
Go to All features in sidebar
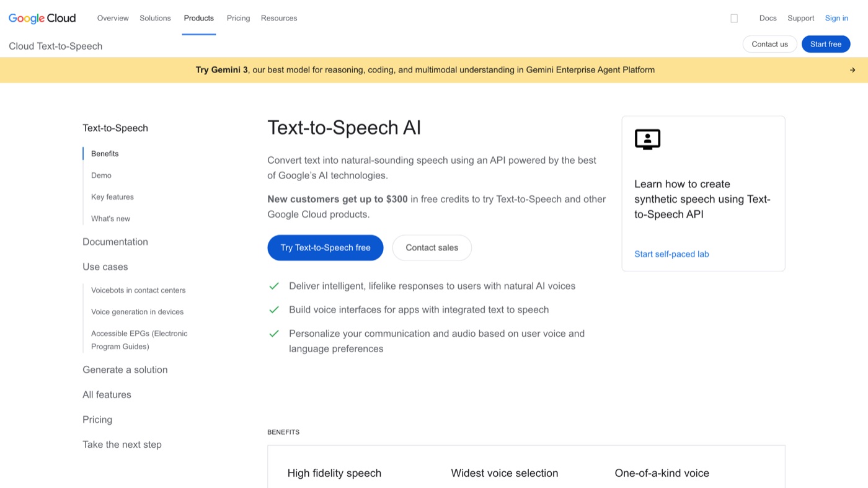pyautogui.click(x=107, y=394)
